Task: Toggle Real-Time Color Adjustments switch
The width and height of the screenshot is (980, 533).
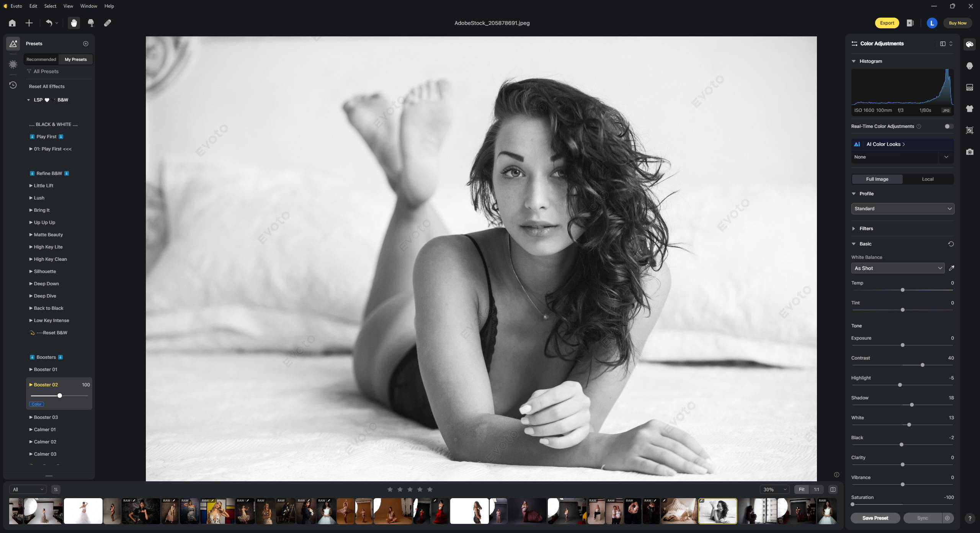Action: 948,126
